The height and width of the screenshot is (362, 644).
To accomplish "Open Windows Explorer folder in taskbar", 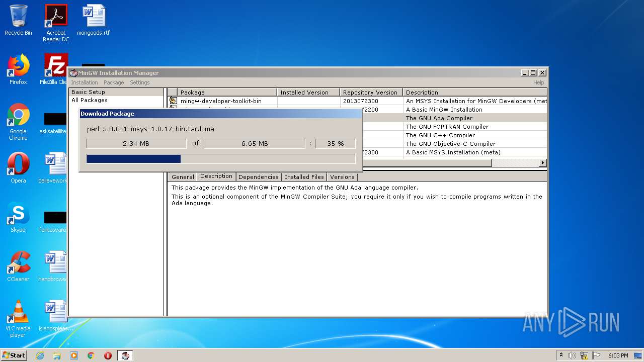I will click(57, 355).
